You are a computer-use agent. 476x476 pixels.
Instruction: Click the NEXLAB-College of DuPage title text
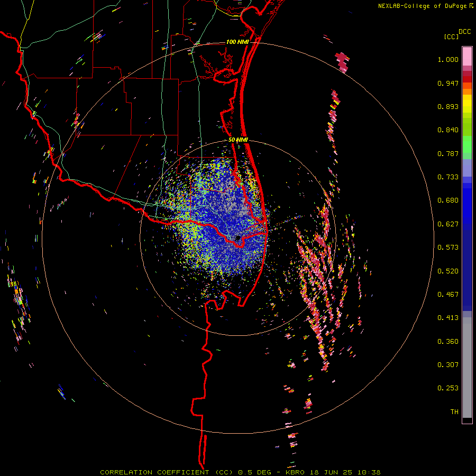click(x=423, y=6)
